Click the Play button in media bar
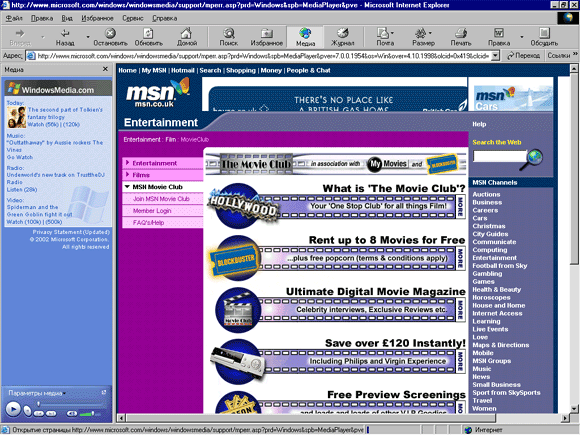Screen dimensions: 580x435 [13, 409]
